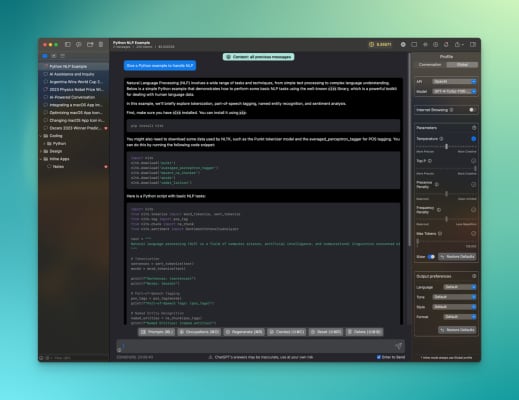Click red heart badge on Notes item

pyautogui.click(x=106, y=167)
